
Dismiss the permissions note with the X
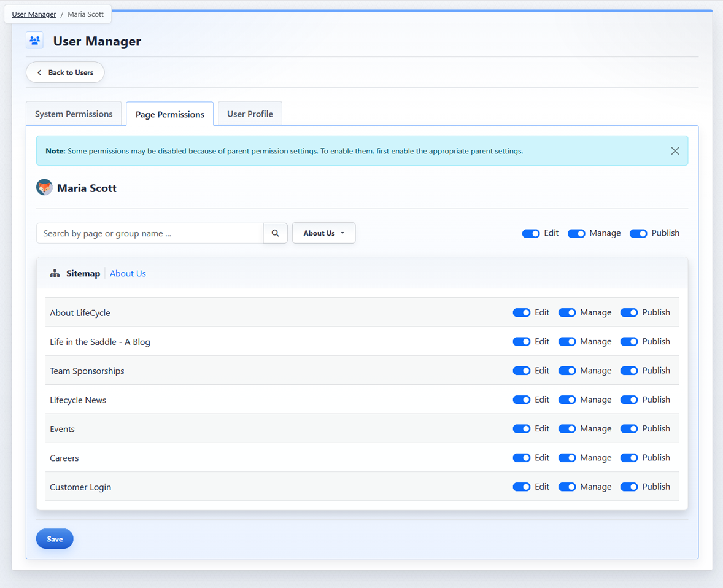pos(675,151)
